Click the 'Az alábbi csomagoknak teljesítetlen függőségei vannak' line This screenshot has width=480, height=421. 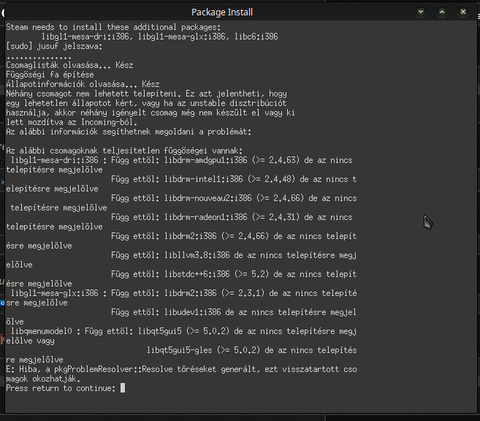pos(124,151)
